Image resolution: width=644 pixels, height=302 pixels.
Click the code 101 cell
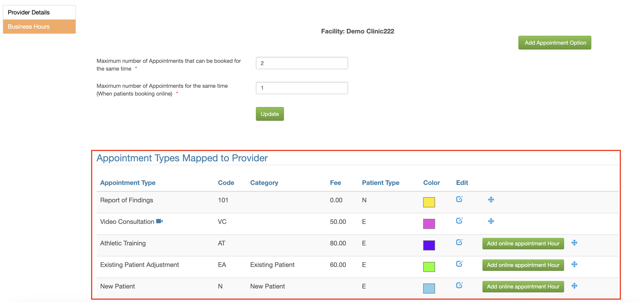223,200
